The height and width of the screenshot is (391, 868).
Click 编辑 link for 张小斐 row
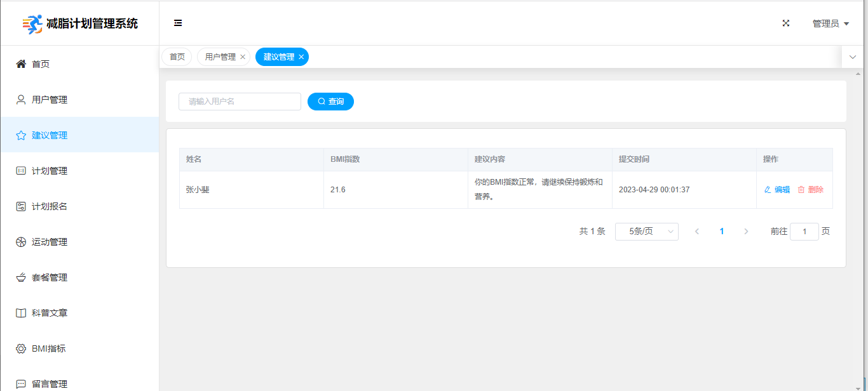[777, 190]
